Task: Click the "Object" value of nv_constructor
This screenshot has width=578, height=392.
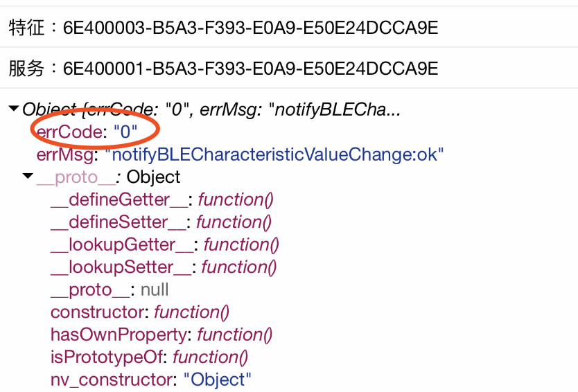Action: pyautogui.click(x=217, y=380)
